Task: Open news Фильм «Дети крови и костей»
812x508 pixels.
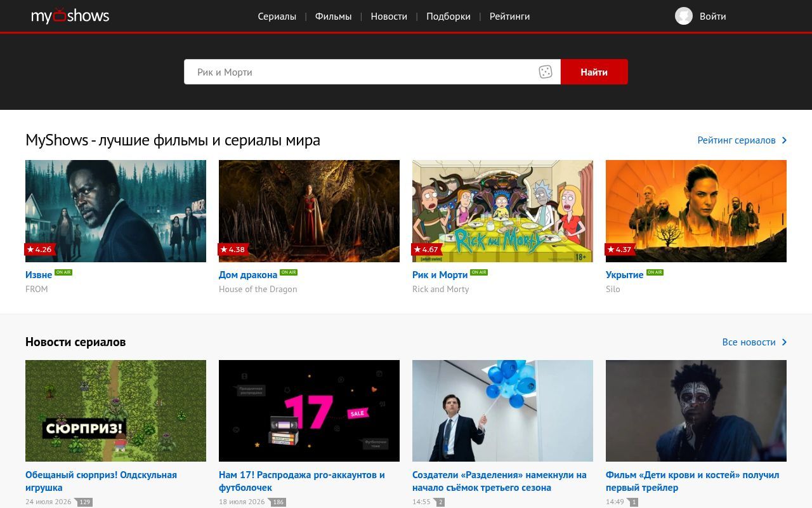Action: [692, 481]
